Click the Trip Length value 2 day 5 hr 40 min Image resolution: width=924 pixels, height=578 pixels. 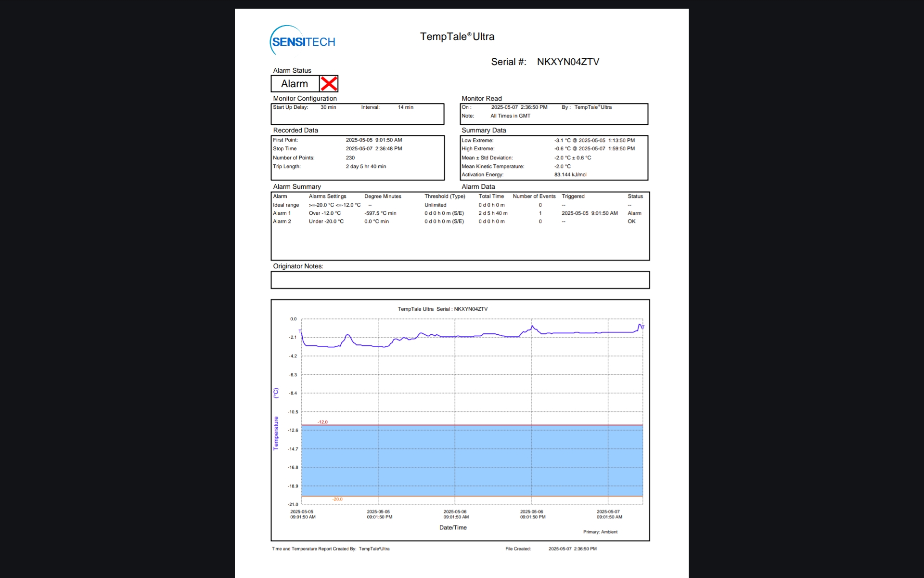[x=366, y=167]
